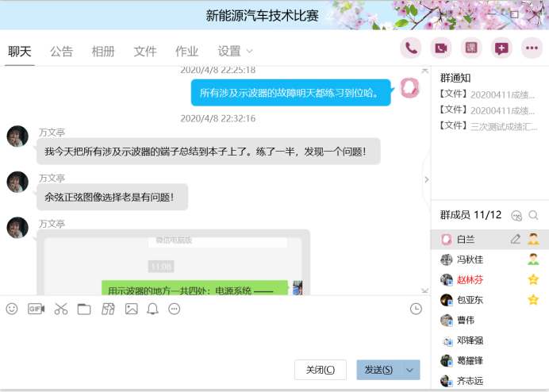Expand the 设置 dropdown menu
This screenshot has height=392, width=549.
pyautogui.click(x=235, y=52)
